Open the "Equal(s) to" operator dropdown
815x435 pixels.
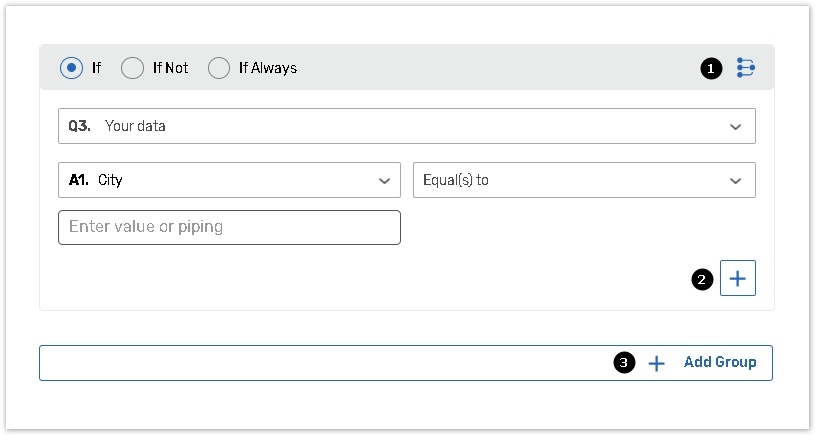pyautogui.click(x=584, y=180)
